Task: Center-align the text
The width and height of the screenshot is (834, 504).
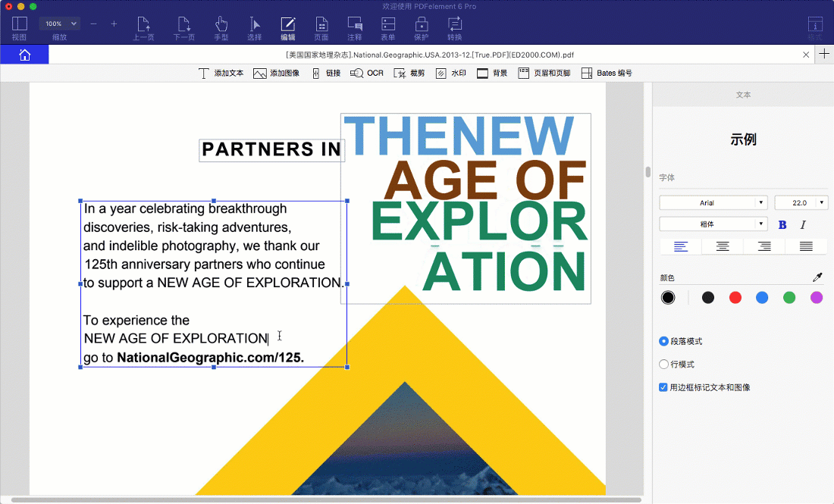Action: point(723,246)
